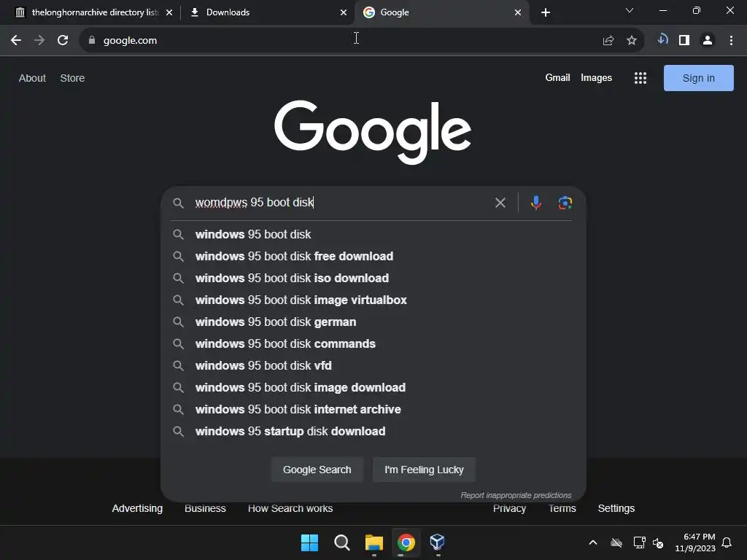
Task: Open the tab search chevron
Action: point(630,10)
